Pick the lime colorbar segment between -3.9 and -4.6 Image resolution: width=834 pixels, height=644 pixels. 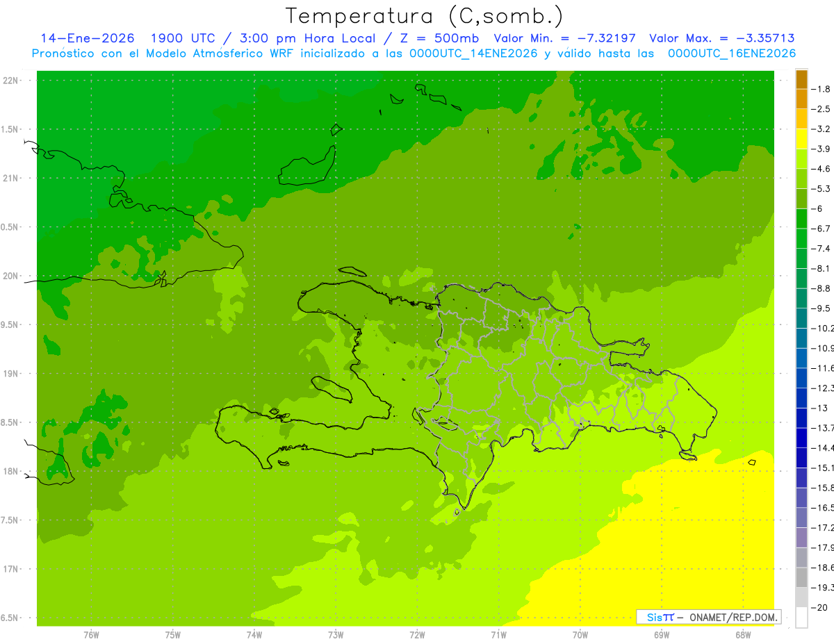[x=801, y=159]
